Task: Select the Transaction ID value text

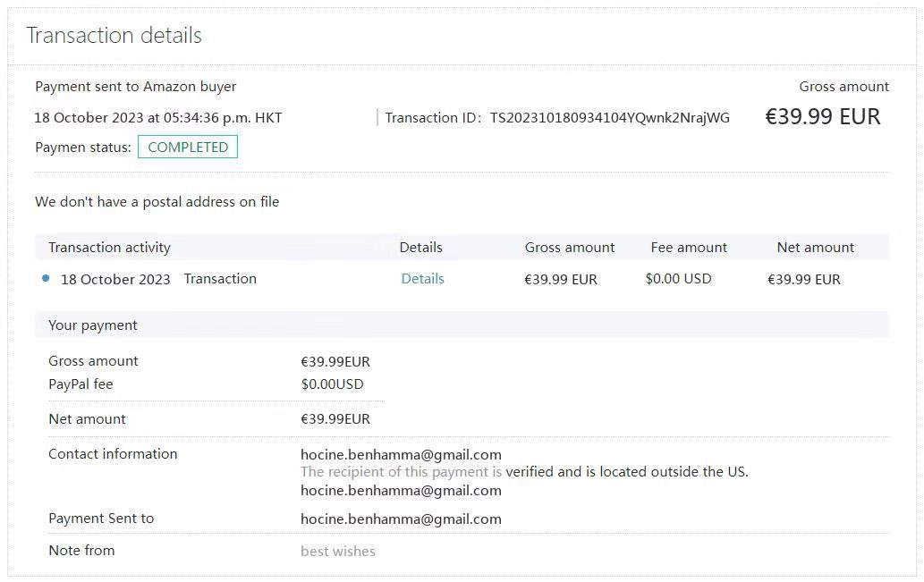Action: (x=610, y=118)
